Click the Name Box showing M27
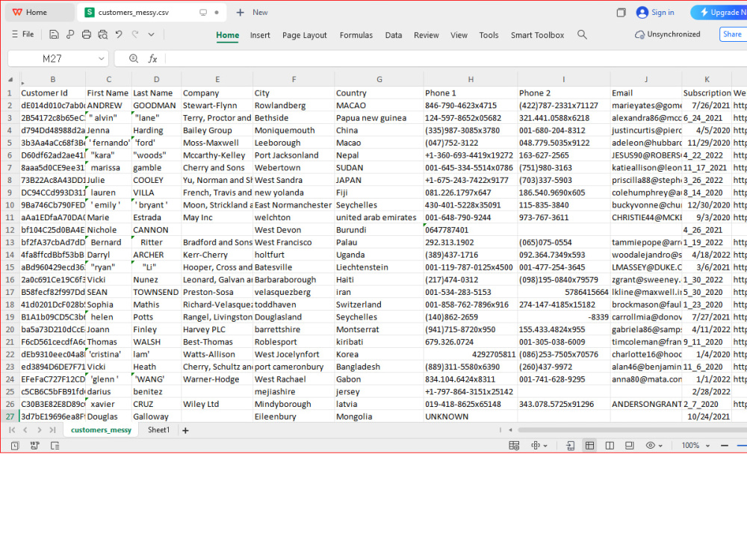Screen dimensions: 747x560 pos(52,58)
